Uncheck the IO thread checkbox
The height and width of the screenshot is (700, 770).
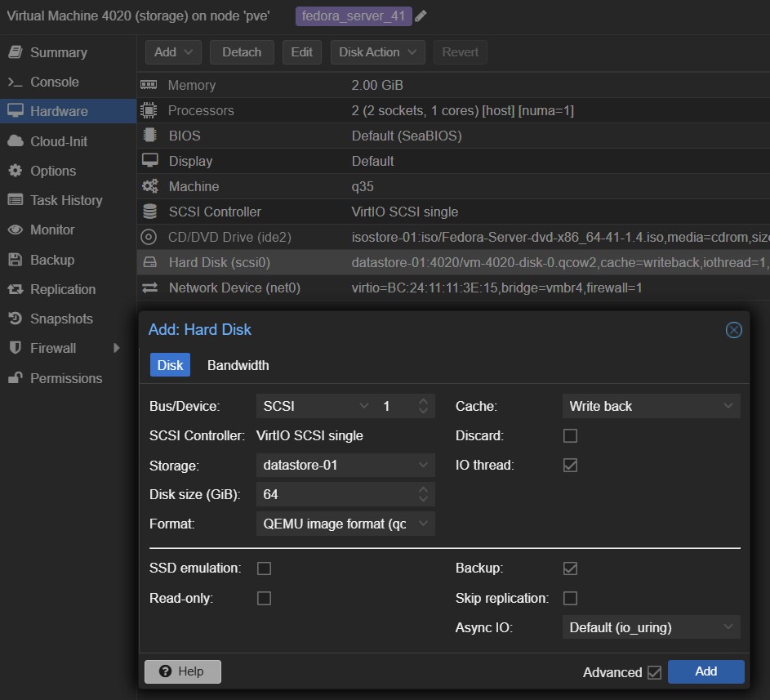(x=570, y=465)
